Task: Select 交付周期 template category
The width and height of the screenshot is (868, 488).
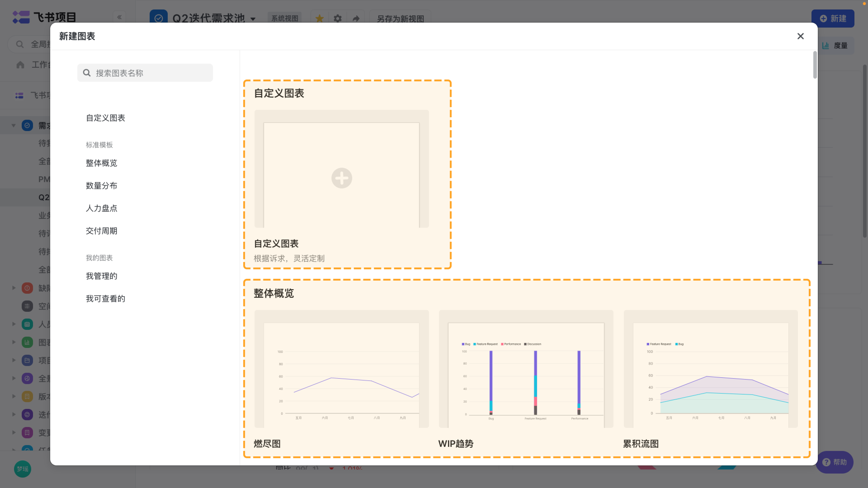Action: [101, 231]
